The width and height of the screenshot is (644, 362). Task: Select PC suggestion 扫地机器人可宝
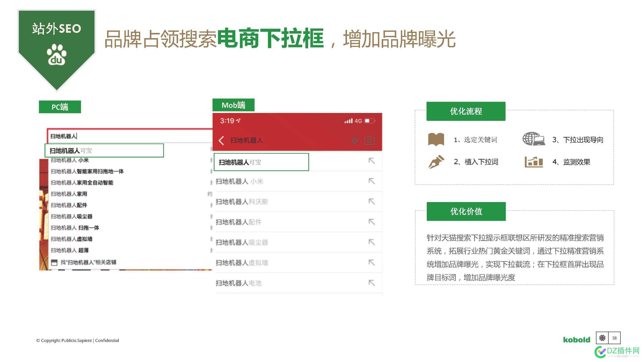(104, 151)
